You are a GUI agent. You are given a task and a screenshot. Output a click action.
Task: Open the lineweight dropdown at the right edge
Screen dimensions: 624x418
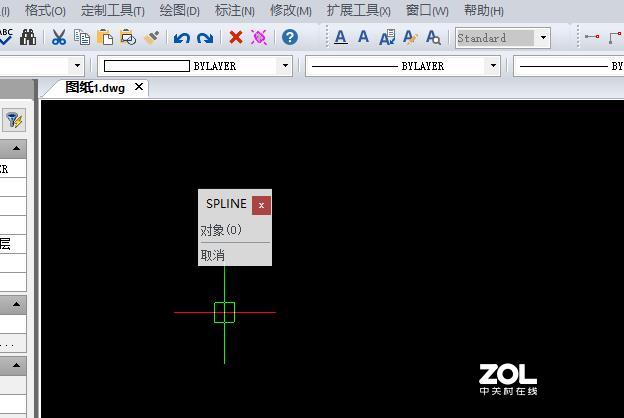coord(569,66)
